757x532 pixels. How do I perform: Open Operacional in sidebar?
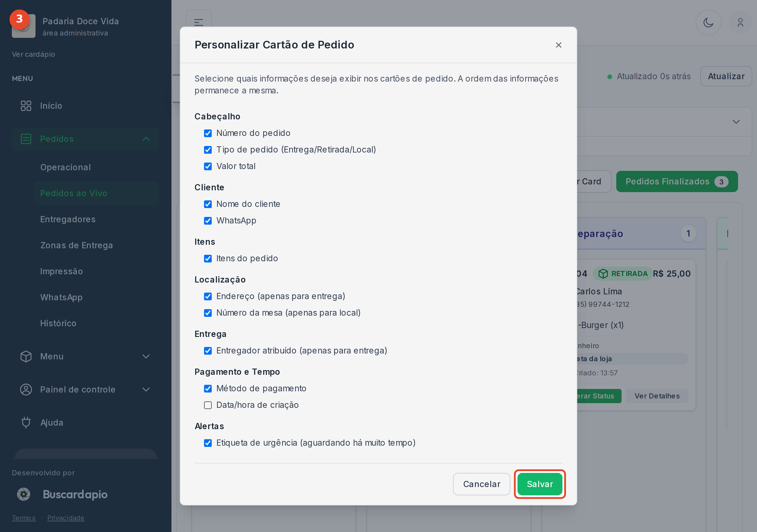[65, 167]
